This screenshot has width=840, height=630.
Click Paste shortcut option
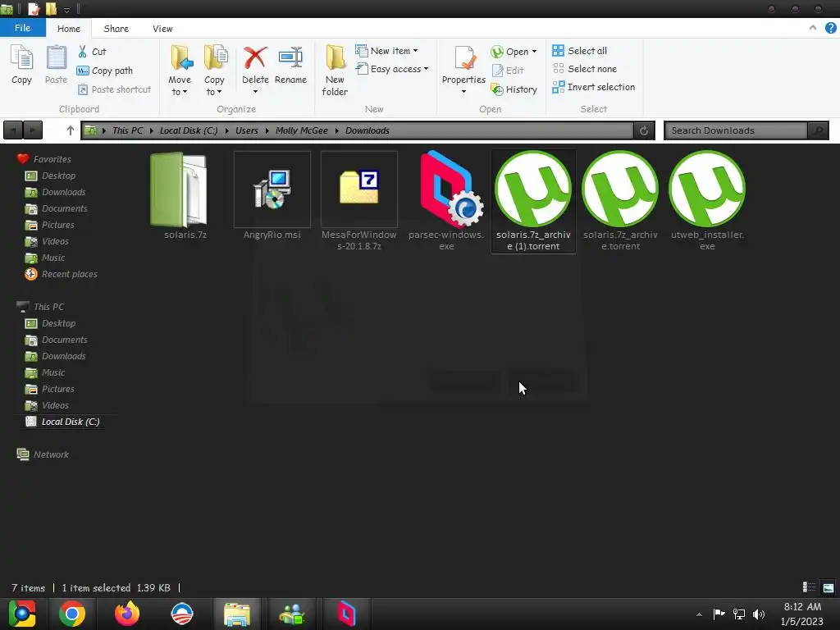pyautogui.click(x=114, y=89)
